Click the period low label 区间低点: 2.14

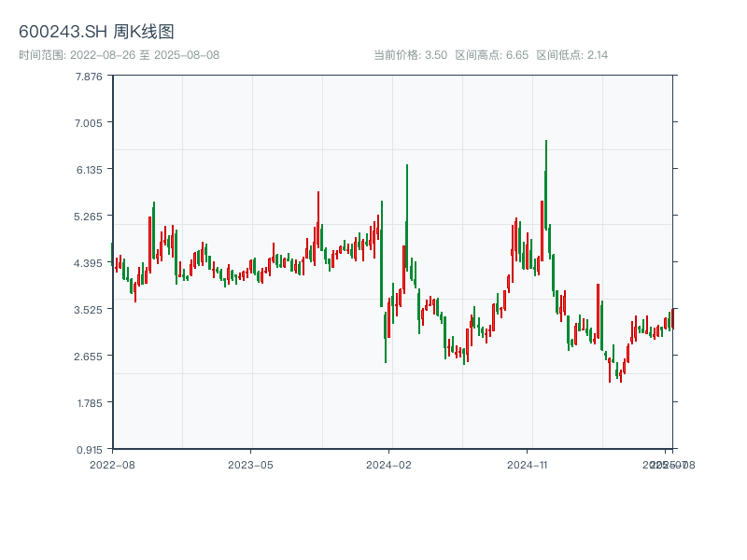click(571, 55)
